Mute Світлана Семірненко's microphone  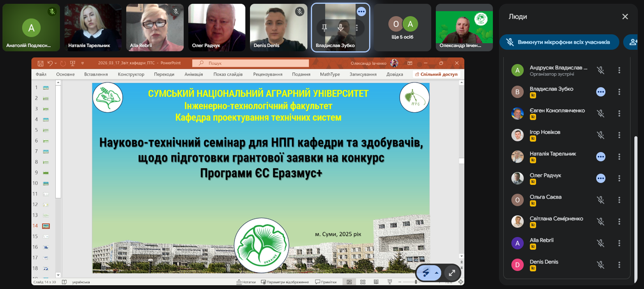pyautogui.click(x=600, y=222)
